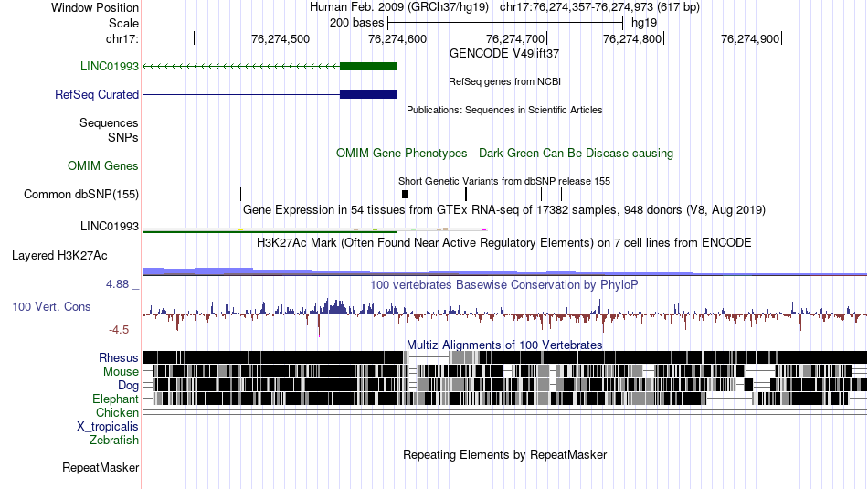Screen dimensions: 868x489
Task: Click the RefSeq genes from NCBI title
Action: tap(504, 82)
